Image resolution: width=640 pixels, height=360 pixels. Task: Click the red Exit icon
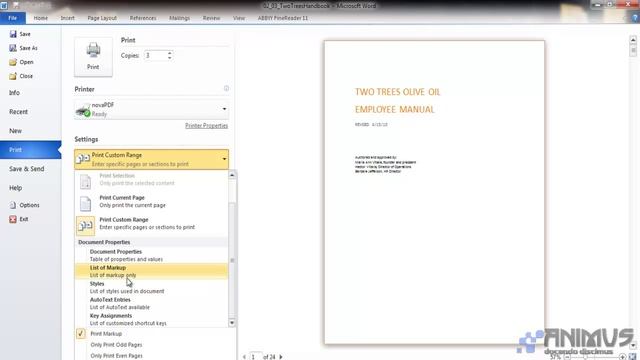click(13, 219)
